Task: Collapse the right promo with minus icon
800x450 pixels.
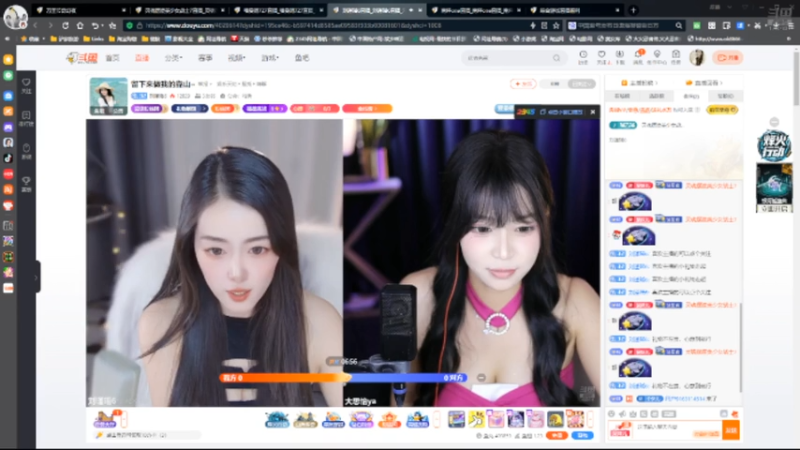Action: (x=774, y=122)
